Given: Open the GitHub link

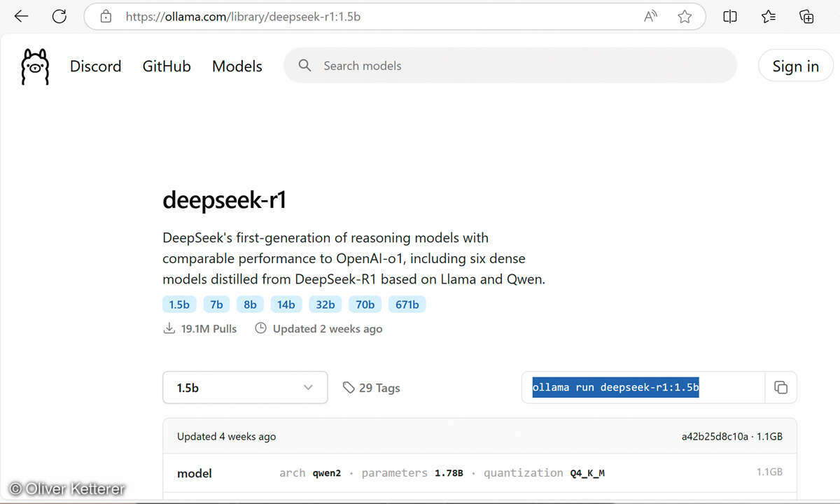Looking at the screenshot, I should (167, 66).
